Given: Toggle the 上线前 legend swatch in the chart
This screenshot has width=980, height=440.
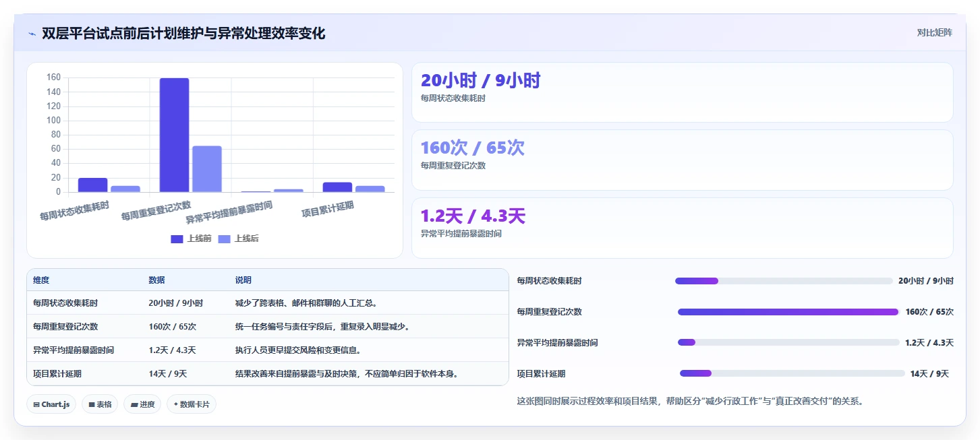Looking at the screenshot, I should [x=177, y=239].
